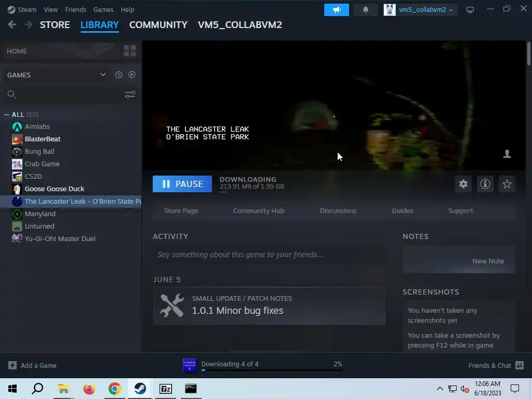The image size is (532, 399).
Task: Open the notifications bell
Action: pos(365,10)
